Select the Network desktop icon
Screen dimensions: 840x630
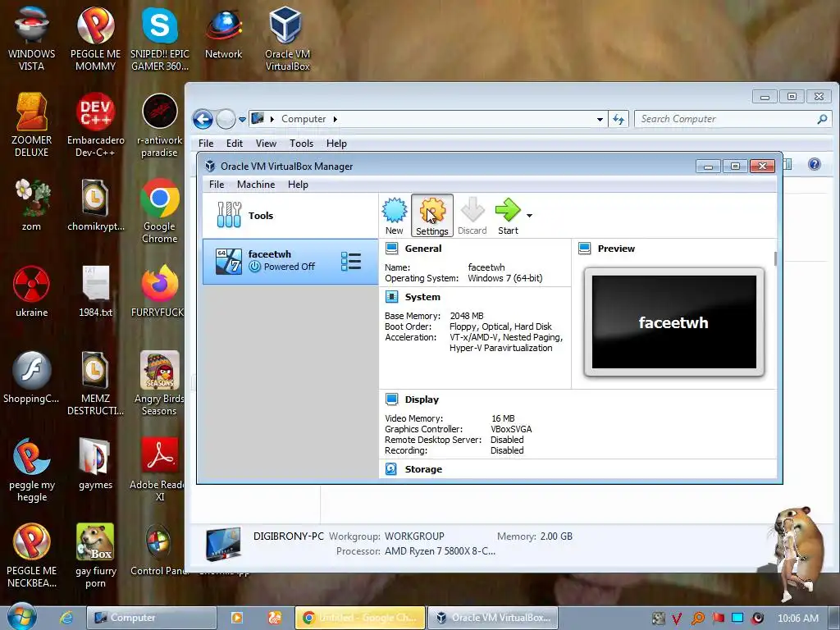pos(223,33)
